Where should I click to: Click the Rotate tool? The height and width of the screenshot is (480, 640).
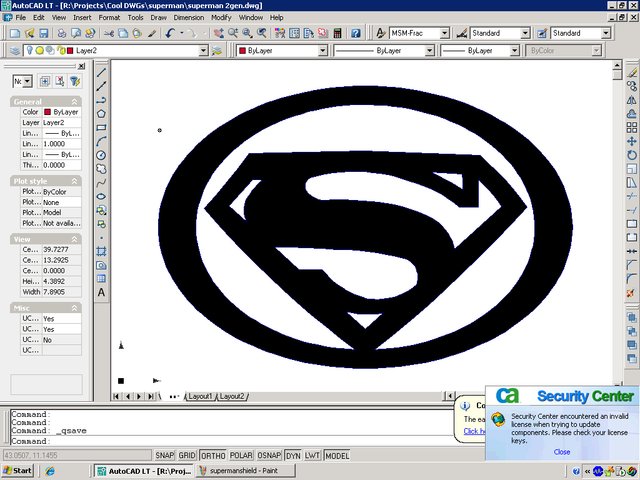(631, 155)
